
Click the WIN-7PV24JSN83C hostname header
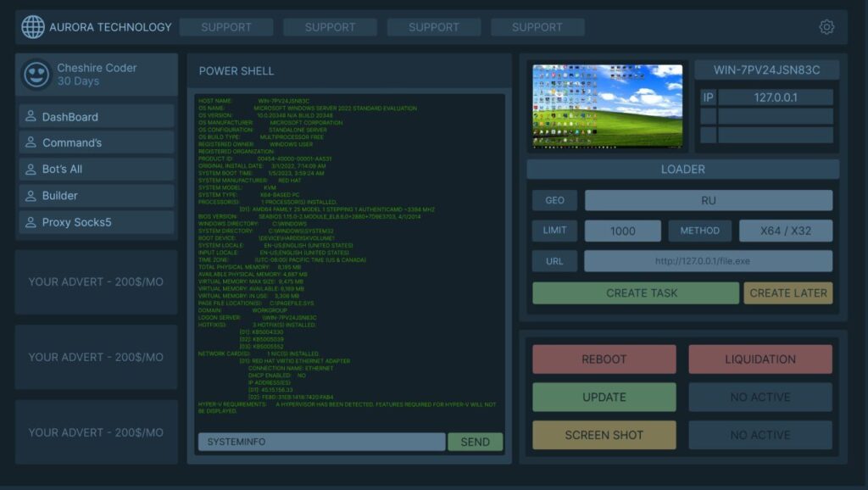766,70
